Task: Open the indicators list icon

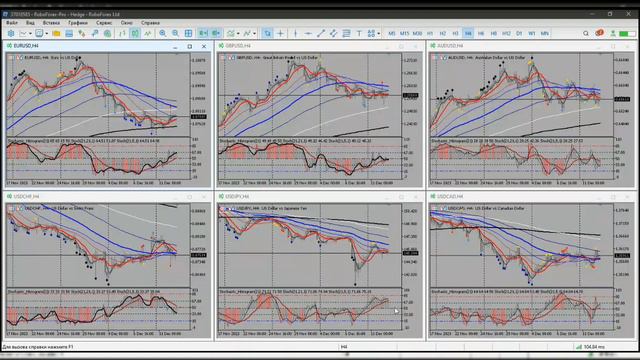Action: 231,33
